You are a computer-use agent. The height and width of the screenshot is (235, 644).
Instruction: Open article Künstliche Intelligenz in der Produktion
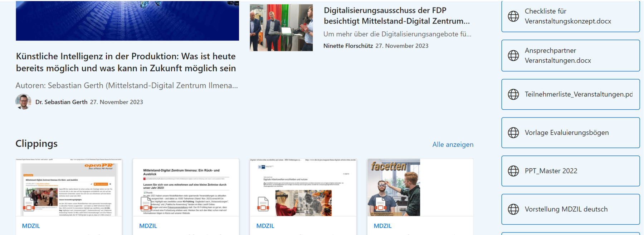click(x=126, y=62)
